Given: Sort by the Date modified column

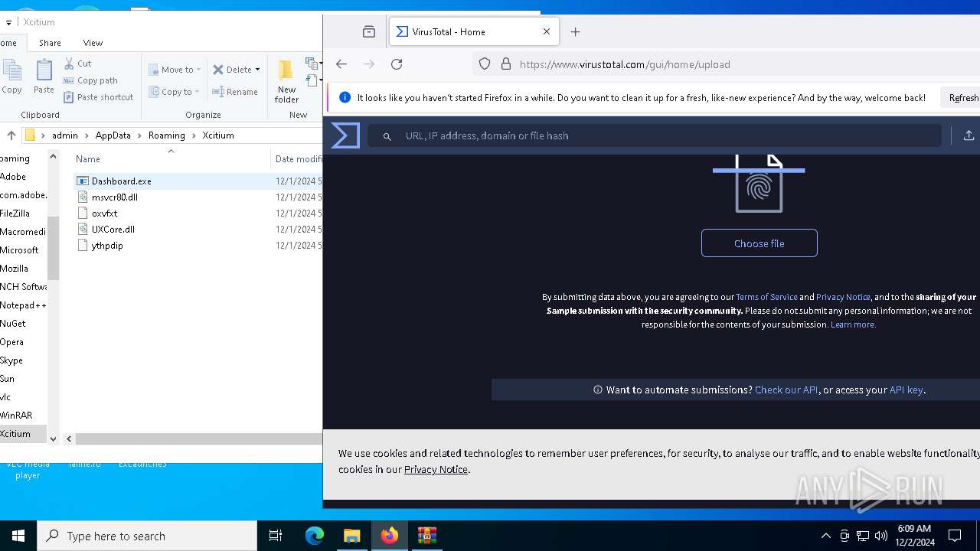Looking at the screenshot, I should pos(297,159).
